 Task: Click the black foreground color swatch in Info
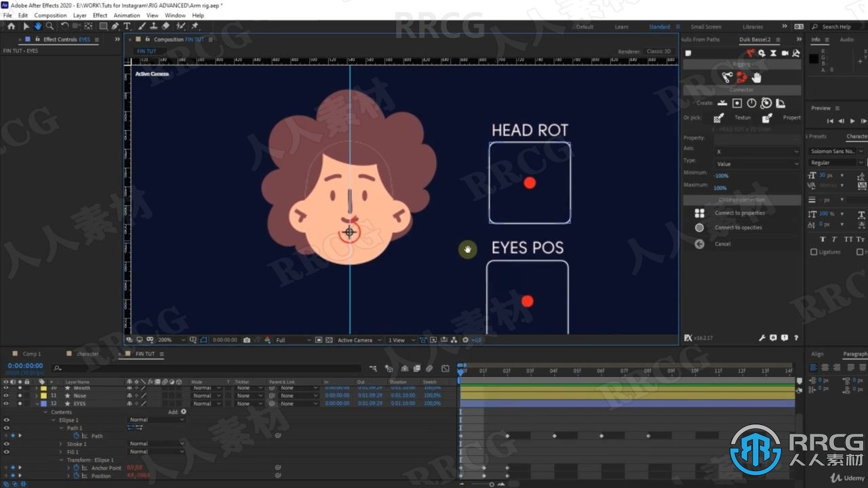tap(814, 59)
